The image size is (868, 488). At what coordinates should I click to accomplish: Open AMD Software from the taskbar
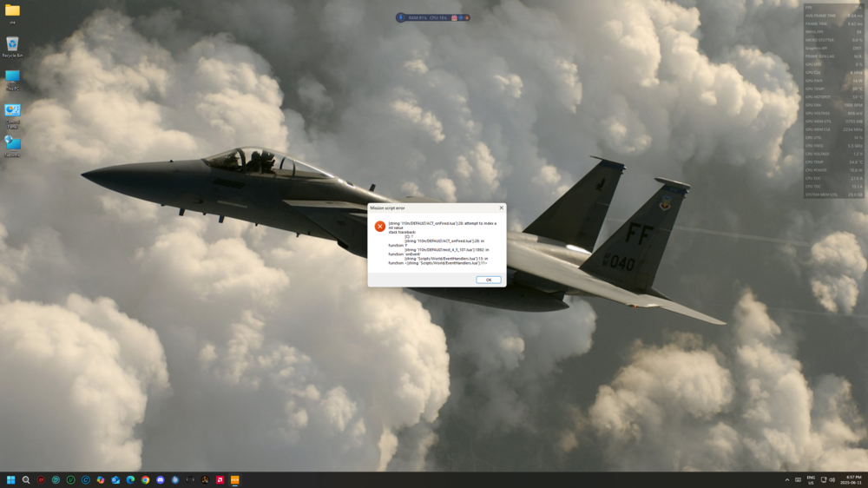(220, 479)
